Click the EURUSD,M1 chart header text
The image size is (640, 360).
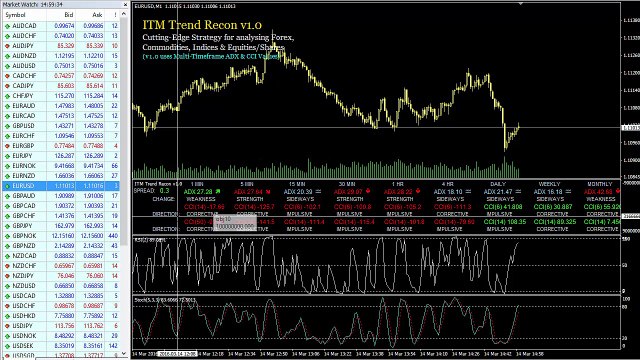[185, 7]
